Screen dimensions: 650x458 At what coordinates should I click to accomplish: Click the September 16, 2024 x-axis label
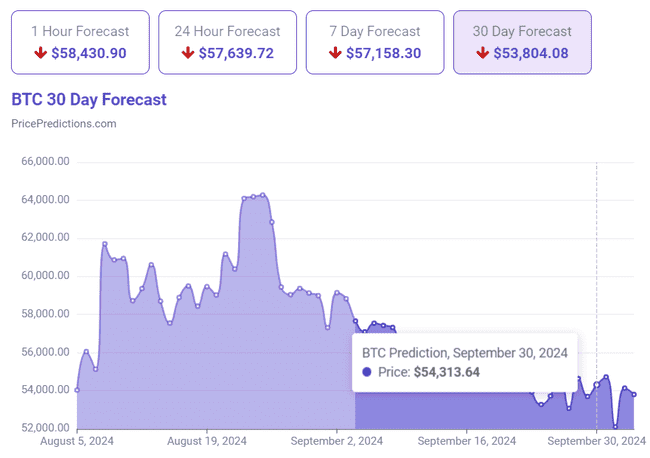(x=467, y=440)
